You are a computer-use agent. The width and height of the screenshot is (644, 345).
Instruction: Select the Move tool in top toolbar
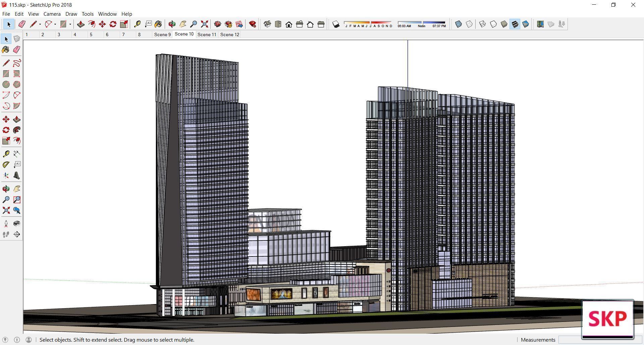(x=102, y=24)
